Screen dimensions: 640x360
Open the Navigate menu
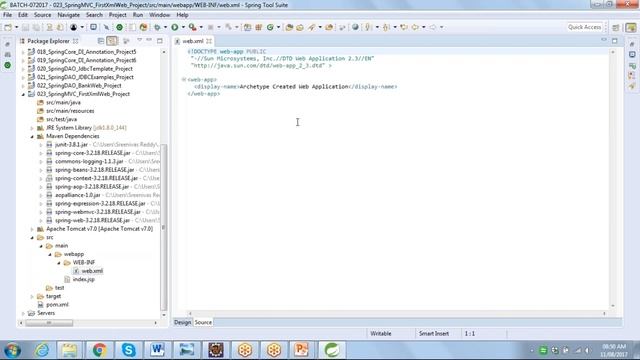69,15
